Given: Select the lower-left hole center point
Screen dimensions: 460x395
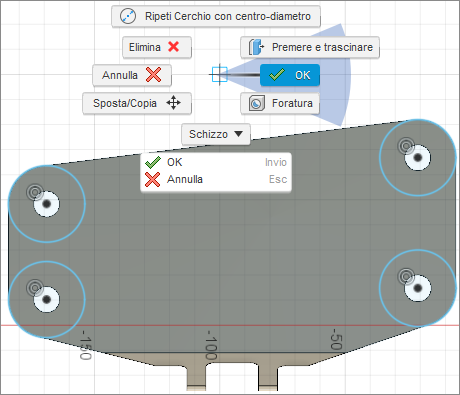Looking at the screenshot, I should coord(47,299).
